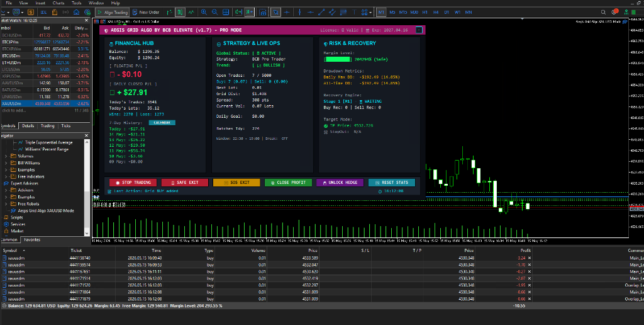
Task: Zoom out on the chart
Action: pos(214,13)
